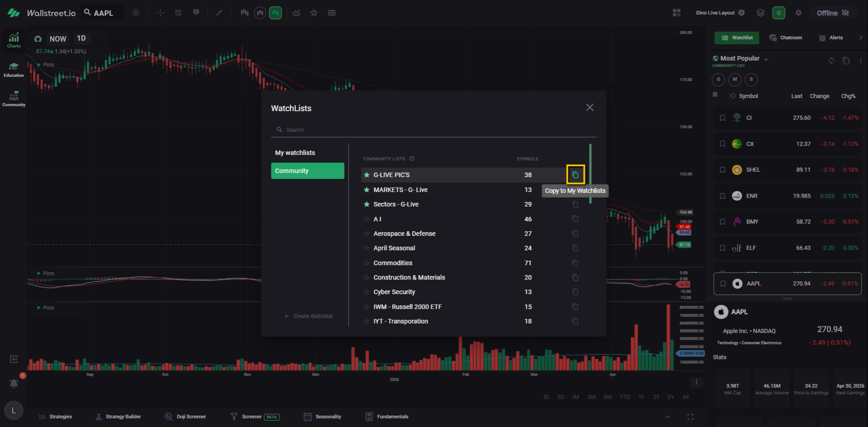This screenshot has height=427, width=868.
Task: Expand the bottom panel chevron
Action: pos(667,417)
